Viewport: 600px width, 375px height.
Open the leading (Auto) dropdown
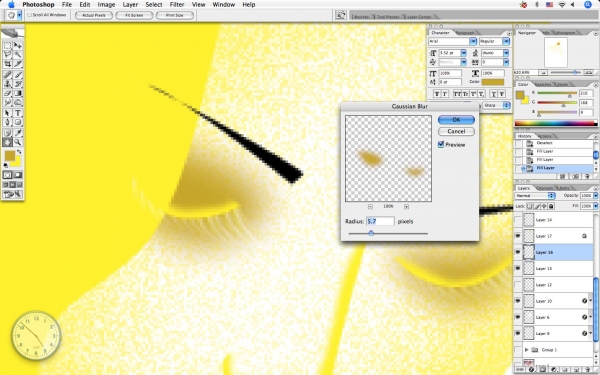click(x=506, y=53)
